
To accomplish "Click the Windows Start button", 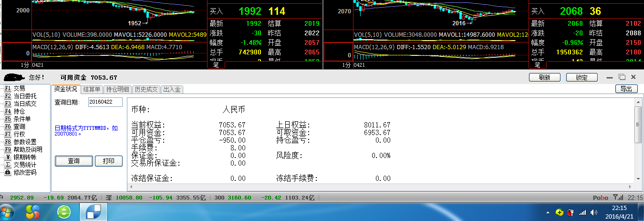I will tap(8, 211).
